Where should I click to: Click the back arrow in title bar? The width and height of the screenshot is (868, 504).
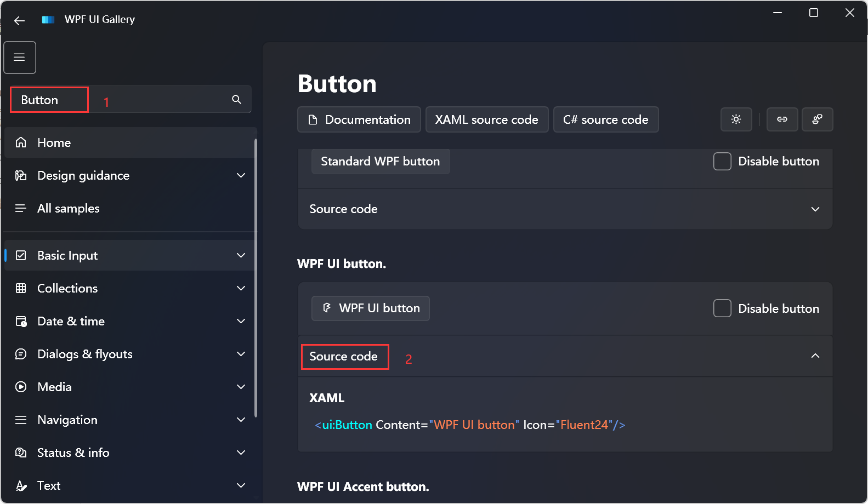point(20,21)
